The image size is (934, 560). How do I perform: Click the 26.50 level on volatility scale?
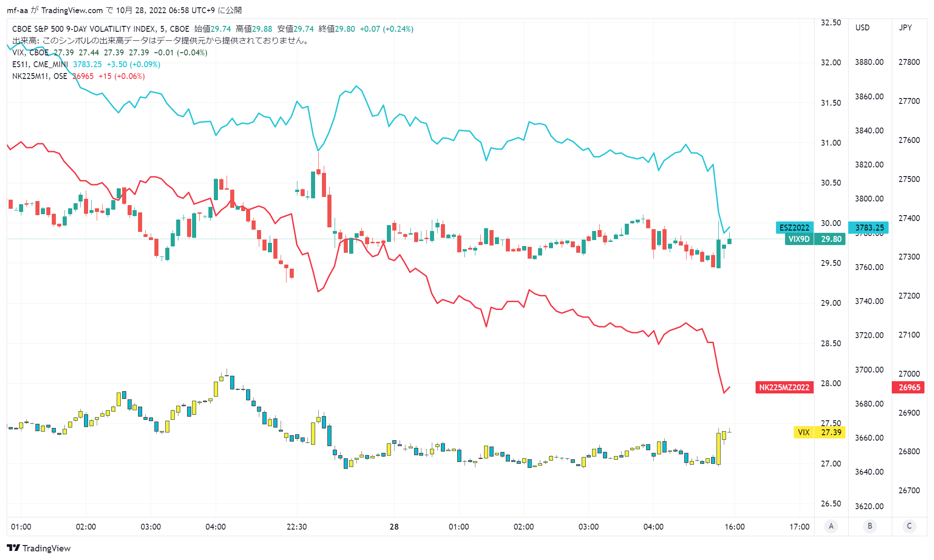pyautogui.click(x=830, y=504)
